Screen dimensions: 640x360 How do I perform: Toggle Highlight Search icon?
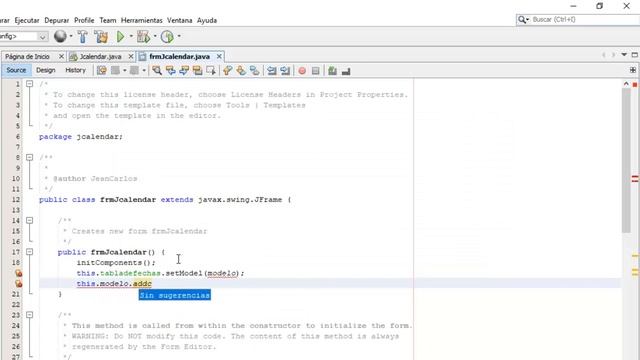click(198, 71)
